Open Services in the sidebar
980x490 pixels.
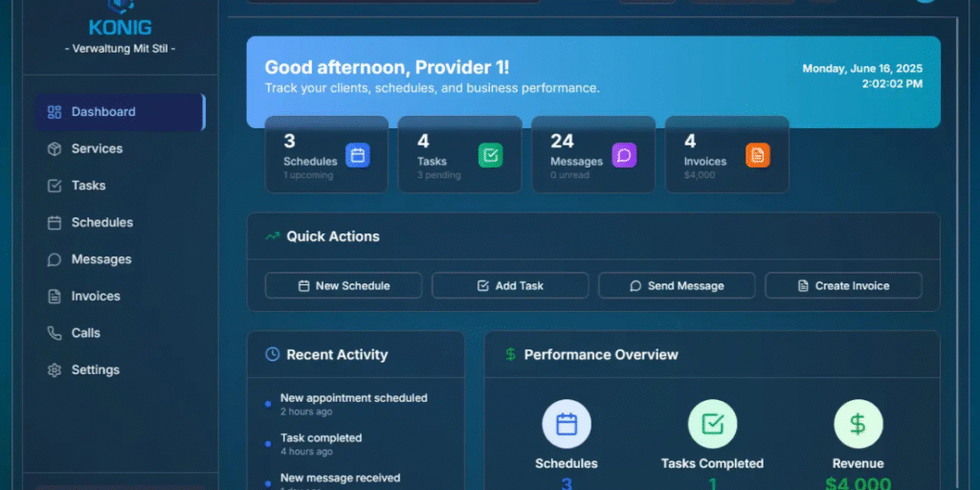[x=97, y=148]
